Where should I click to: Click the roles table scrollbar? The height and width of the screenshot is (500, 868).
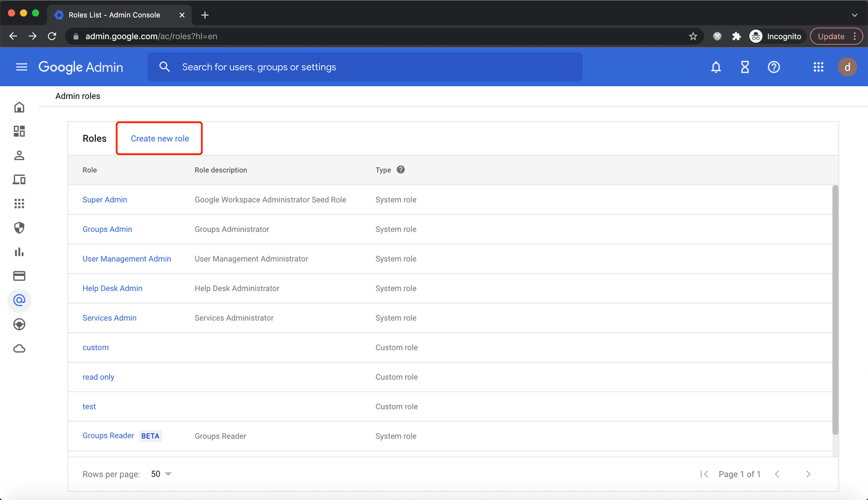tap(835, 309)
